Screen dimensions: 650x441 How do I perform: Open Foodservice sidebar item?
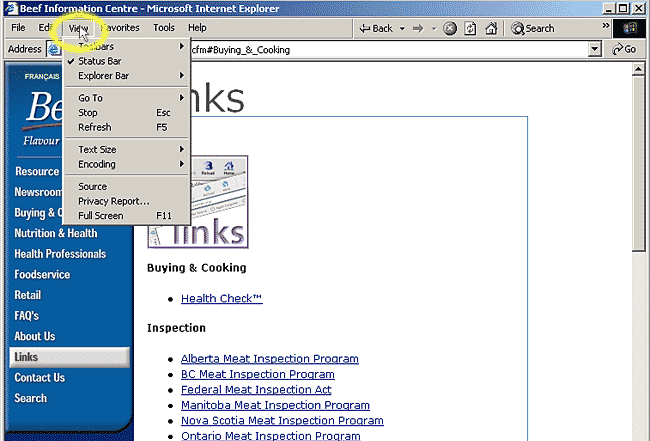click(x=42, y=274)
